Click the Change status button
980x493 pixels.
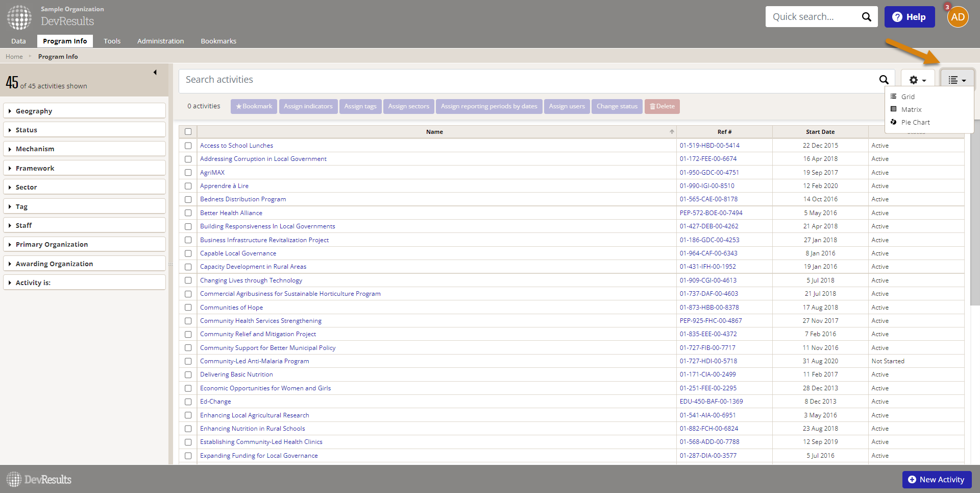(x=617, y=106)
